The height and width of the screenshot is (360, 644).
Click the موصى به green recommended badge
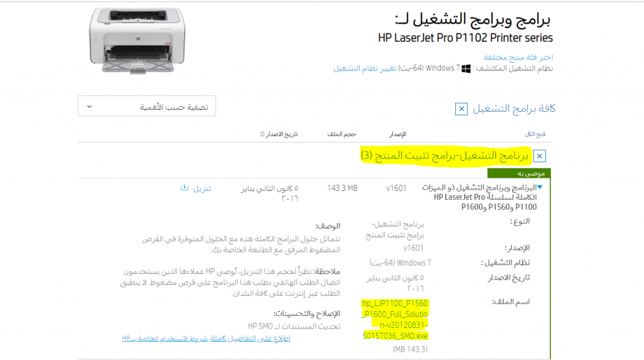click(x=519, y=173)
